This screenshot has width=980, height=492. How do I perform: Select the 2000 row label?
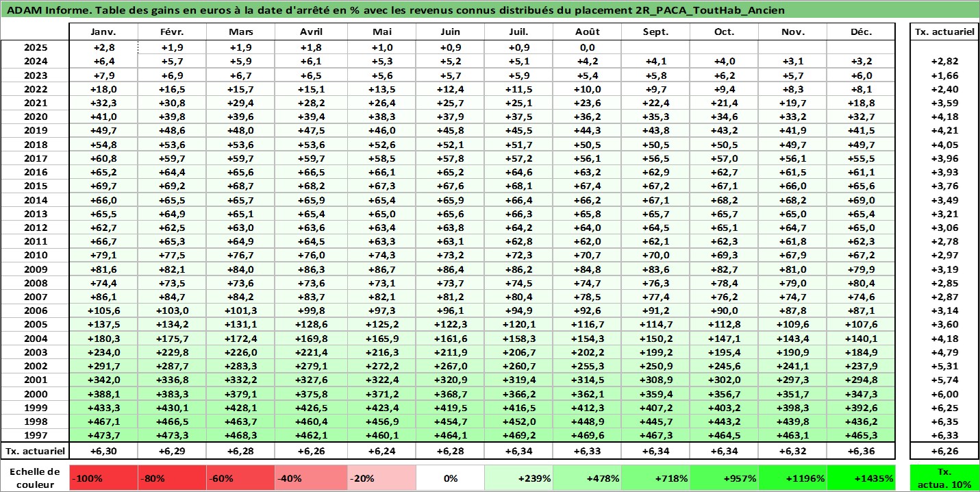pos(35,394)
